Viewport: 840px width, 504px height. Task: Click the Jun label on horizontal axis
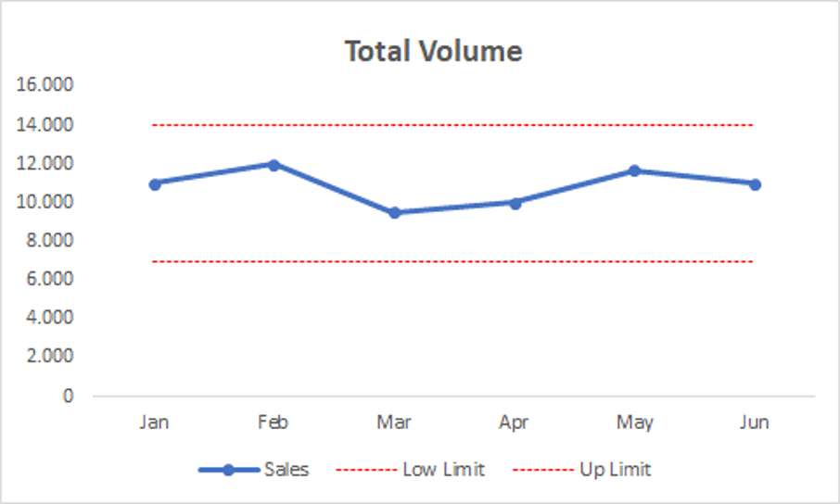pyautogui.click(x=755, y=422)
